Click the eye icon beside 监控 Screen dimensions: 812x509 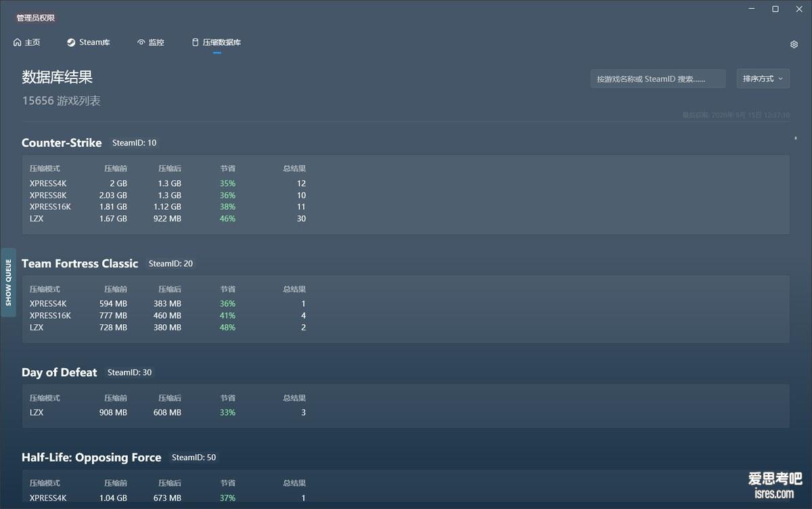click(141, 42)
